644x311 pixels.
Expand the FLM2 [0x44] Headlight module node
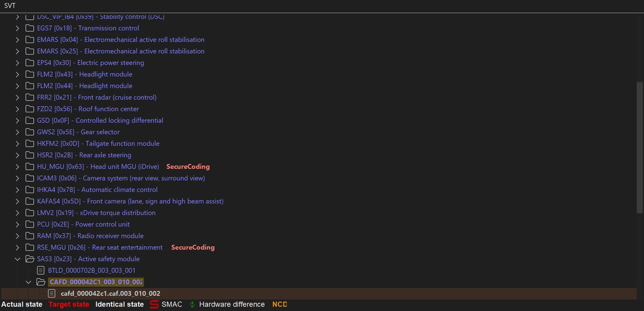pyautogui.click(x=17, y=86)
